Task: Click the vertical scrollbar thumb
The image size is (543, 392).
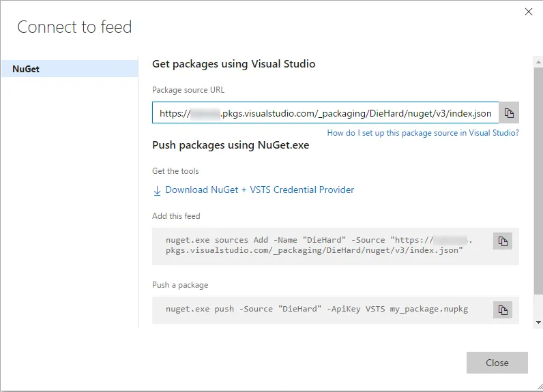Action: [538, 177]
